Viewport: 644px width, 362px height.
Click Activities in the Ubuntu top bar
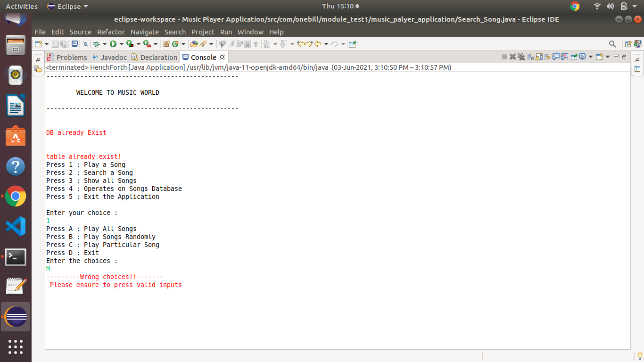tap(22, 6)
